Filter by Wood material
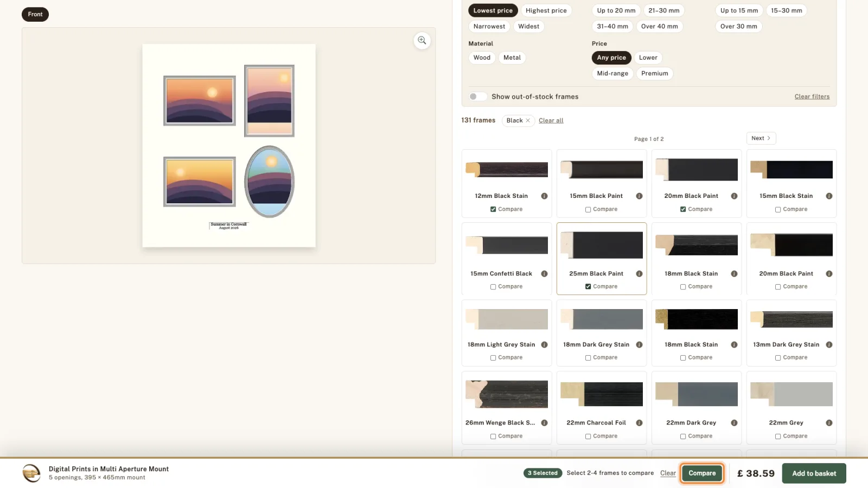The image size is (868, 488). [x=482, y=57]
